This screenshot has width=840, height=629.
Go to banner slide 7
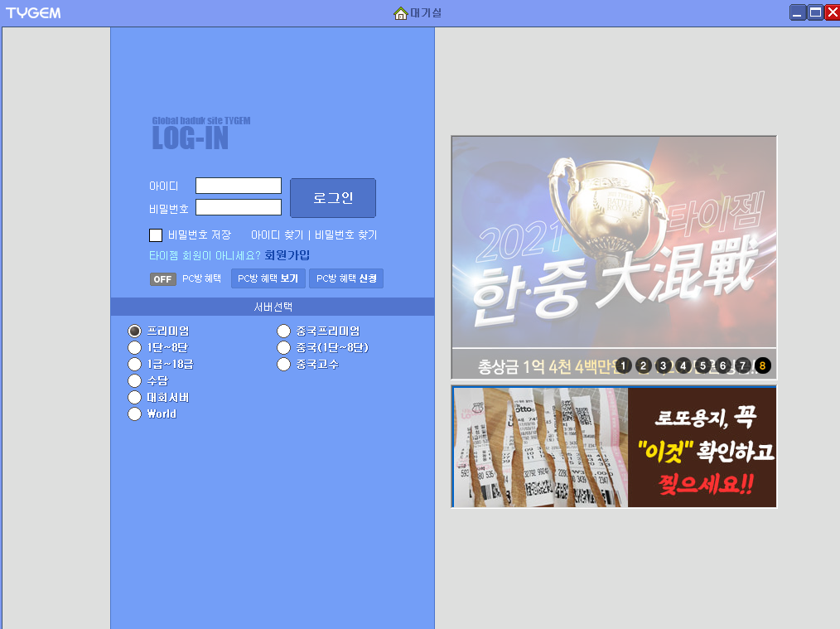click(x=742, y=366)
